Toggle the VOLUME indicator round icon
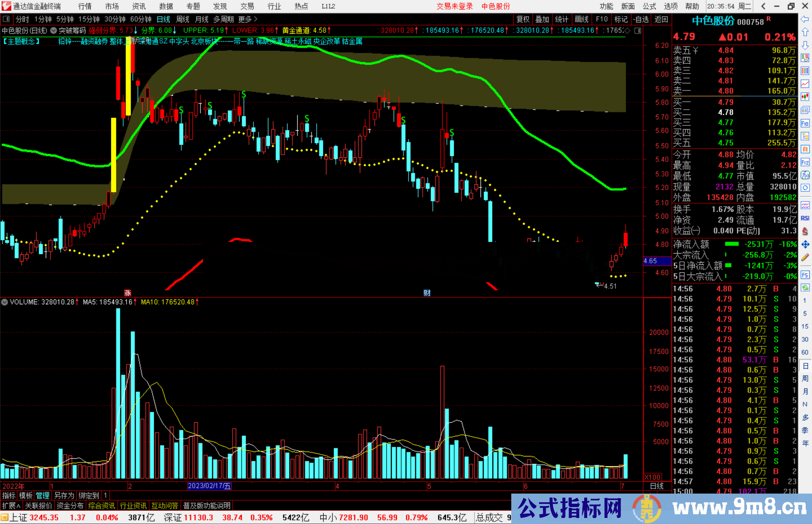Screen dimensions: 812x524 (x=5, y=302)
